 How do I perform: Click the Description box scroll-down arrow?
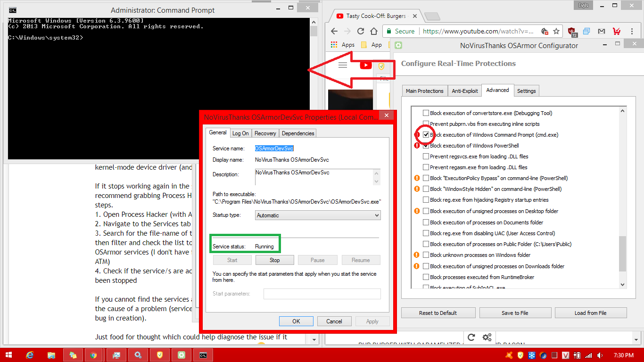tap(376, 181)
